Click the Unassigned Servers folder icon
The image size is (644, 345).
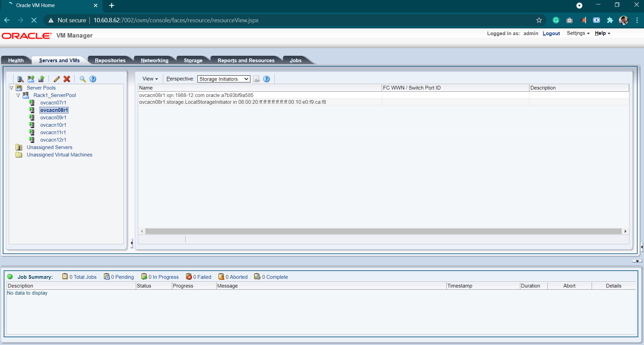pos(19,147)
